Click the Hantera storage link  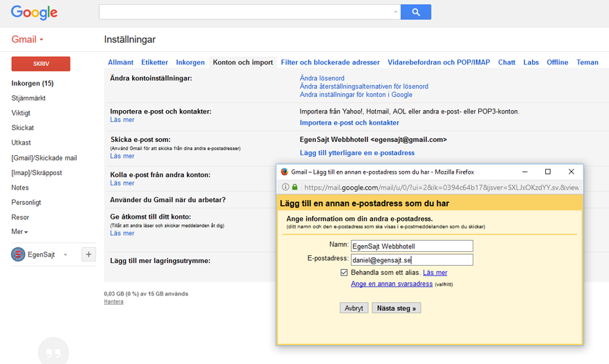click(x=113, y=302)
